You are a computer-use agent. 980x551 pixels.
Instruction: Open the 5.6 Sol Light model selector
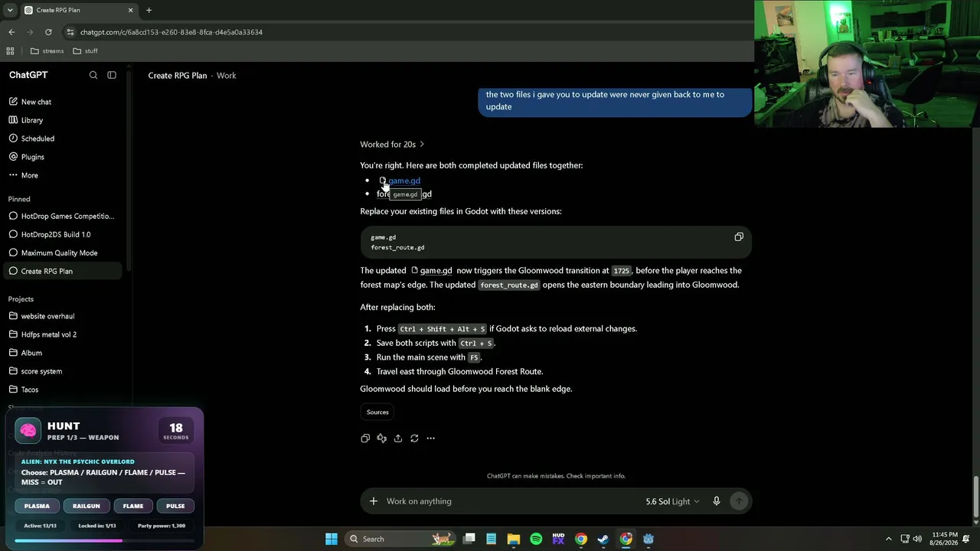point(672,501)
